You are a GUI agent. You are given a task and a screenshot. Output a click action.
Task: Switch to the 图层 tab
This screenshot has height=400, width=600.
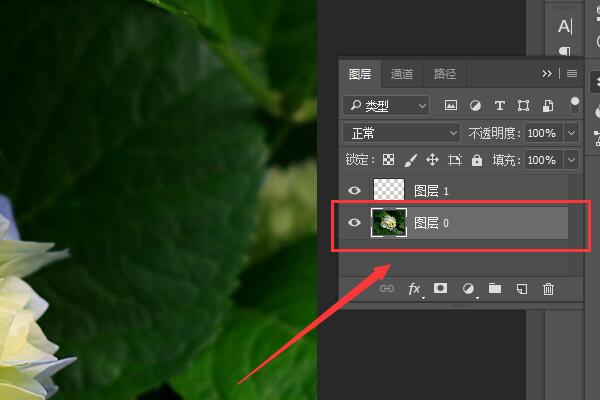pyautogui.click(x=360, y=74)
